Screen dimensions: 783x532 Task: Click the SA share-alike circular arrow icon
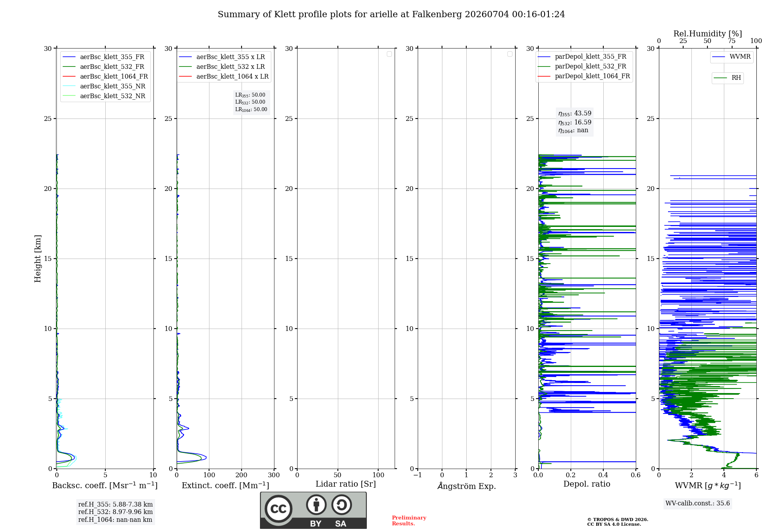(x=341, y=505)
